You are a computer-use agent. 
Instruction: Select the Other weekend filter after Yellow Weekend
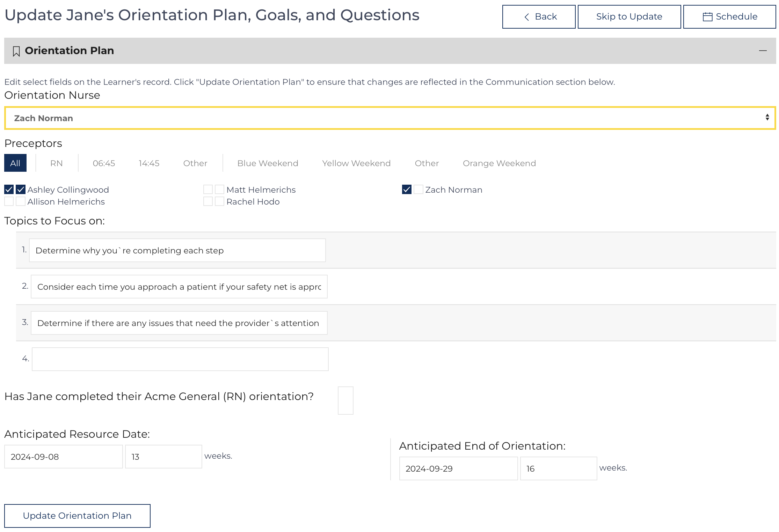coord(427,163)
